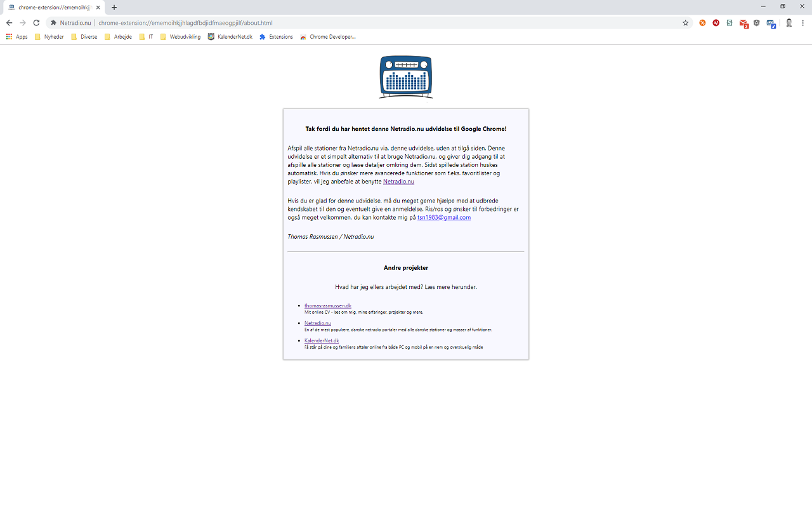The image size is (812, 508).
Task: Open the three-dot Chrome menu
Action: pyautogui.click(x=803, y=22)
